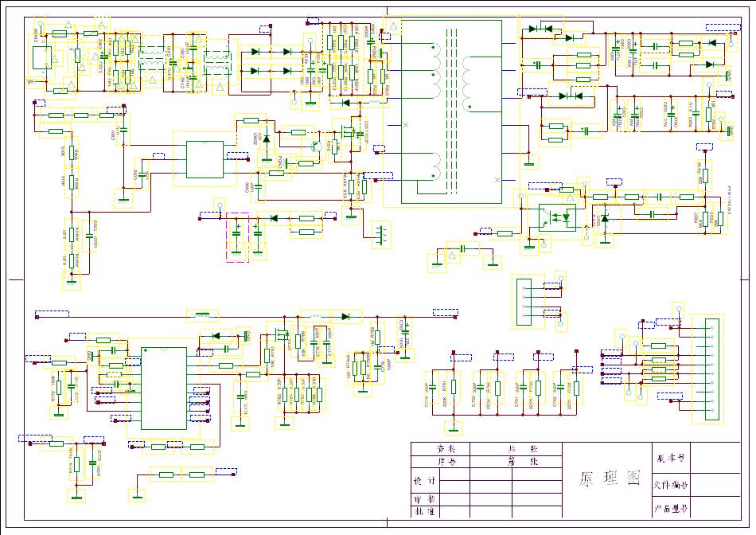Select the MOSFET in the lower boost circuit
The width and height of the screenshot is (756, 535).
[x=281, y=333]
